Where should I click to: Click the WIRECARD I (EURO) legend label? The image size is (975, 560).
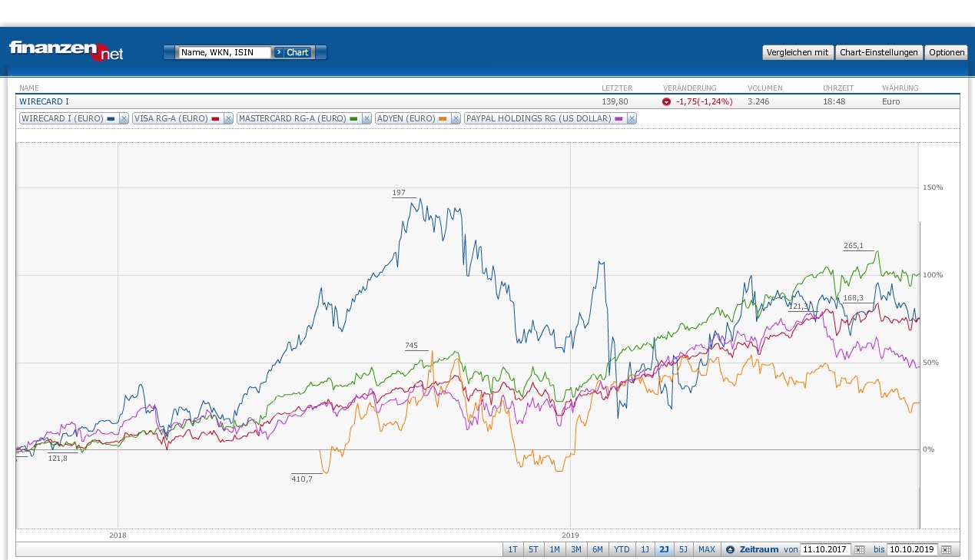(64, 118)
